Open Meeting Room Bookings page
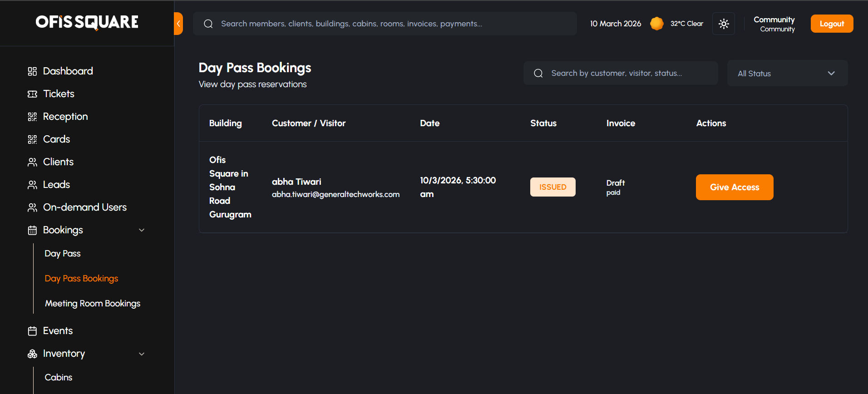Viewport: 868px width, 394px height. [x=93, y=303]
